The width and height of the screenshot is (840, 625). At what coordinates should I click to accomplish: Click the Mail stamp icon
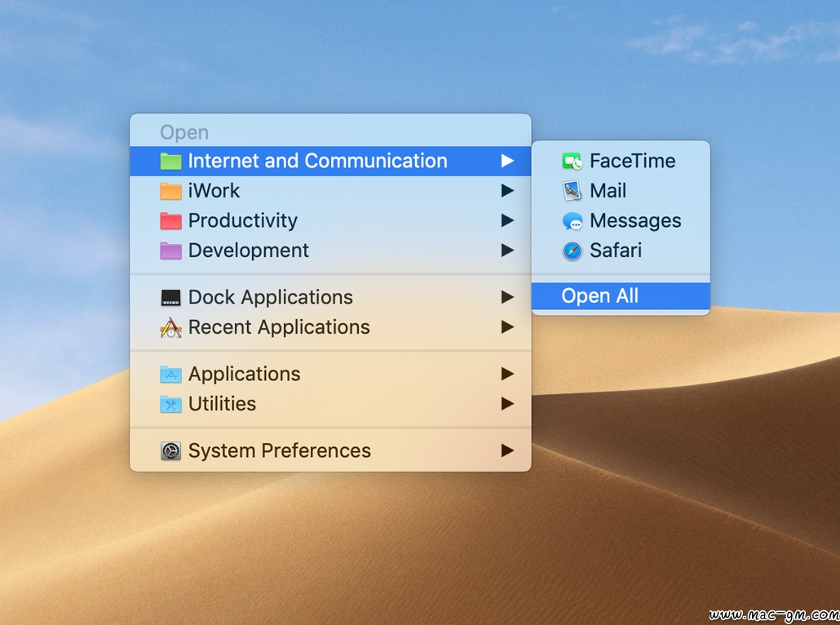point(573,191)
